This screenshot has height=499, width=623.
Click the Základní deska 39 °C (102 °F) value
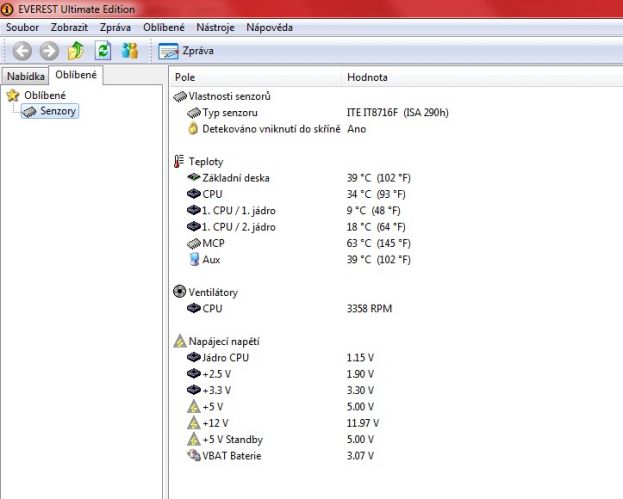click(x=378, y=178)
